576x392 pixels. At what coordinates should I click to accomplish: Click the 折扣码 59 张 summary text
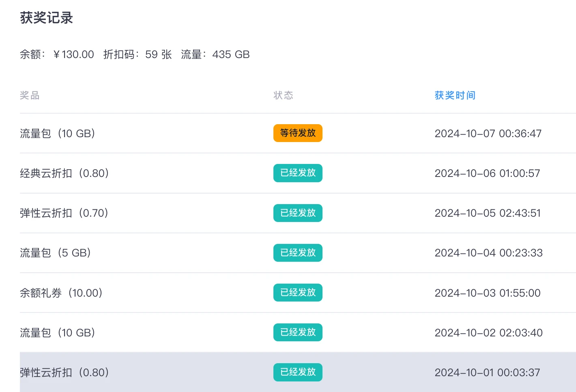pos(138,54)
